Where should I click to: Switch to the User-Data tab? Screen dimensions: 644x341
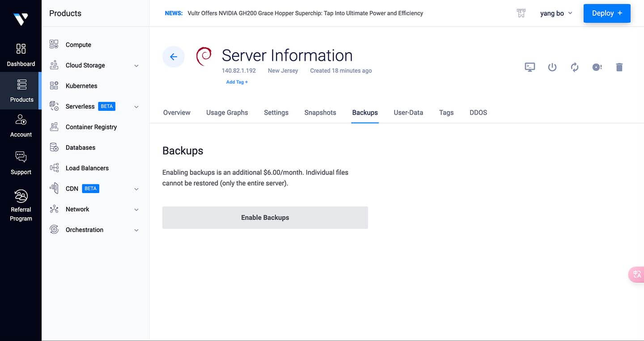coord(408,113)
